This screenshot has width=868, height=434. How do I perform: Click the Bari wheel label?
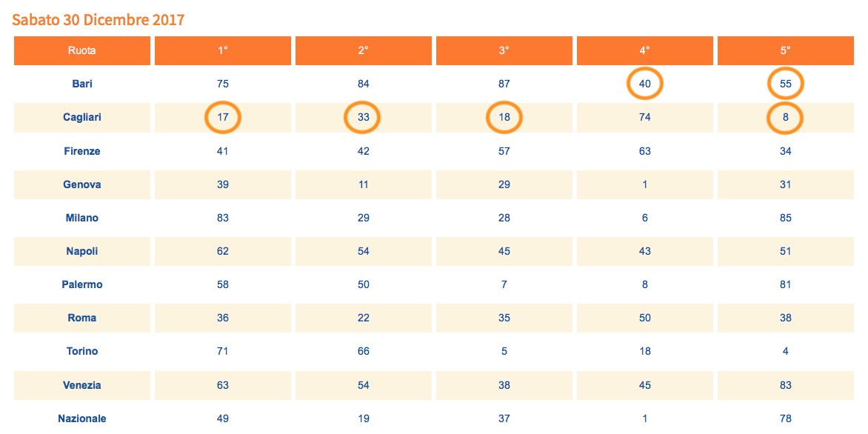pyautogui.click(x=82, y=84)
